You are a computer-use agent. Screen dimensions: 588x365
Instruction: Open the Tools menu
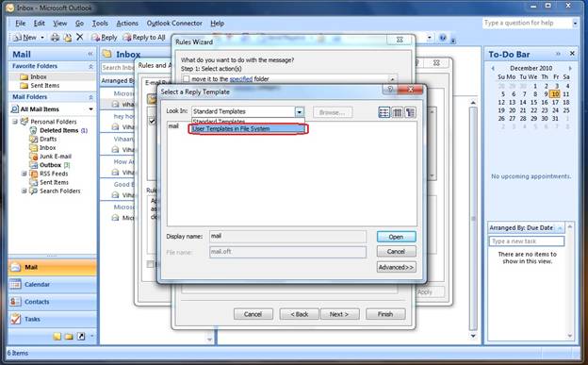tap(100, 24)
